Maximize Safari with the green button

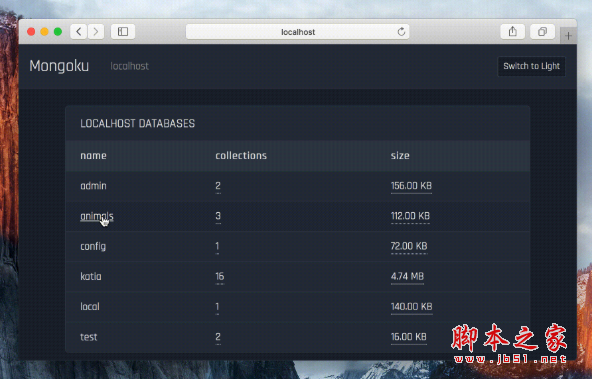click(x=58, y=32)
